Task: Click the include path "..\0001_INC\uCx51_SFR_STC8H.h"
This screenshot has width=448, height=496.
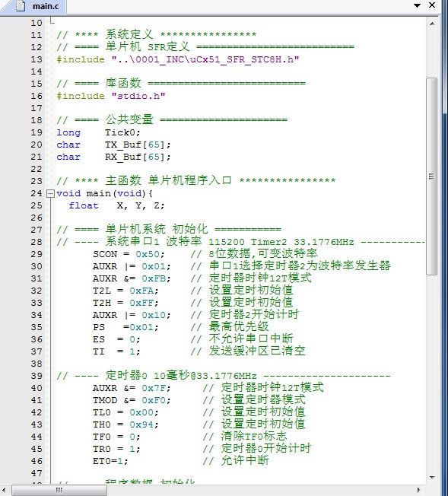Action: point(205,59)
